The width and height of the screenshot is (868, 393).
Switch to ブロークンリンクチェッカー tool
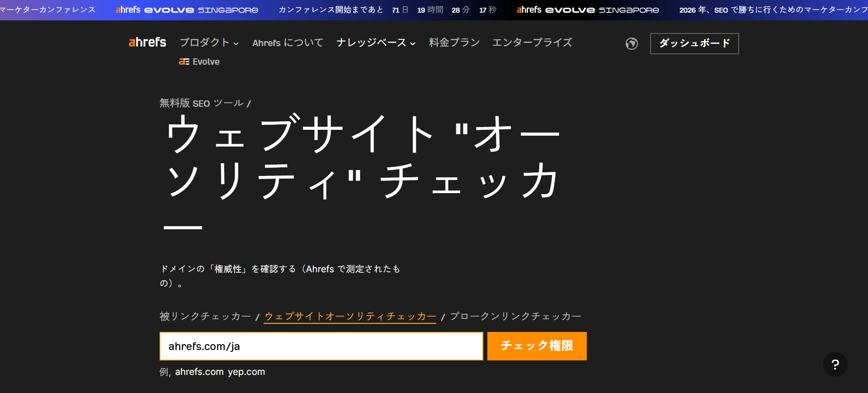[516, 316]
